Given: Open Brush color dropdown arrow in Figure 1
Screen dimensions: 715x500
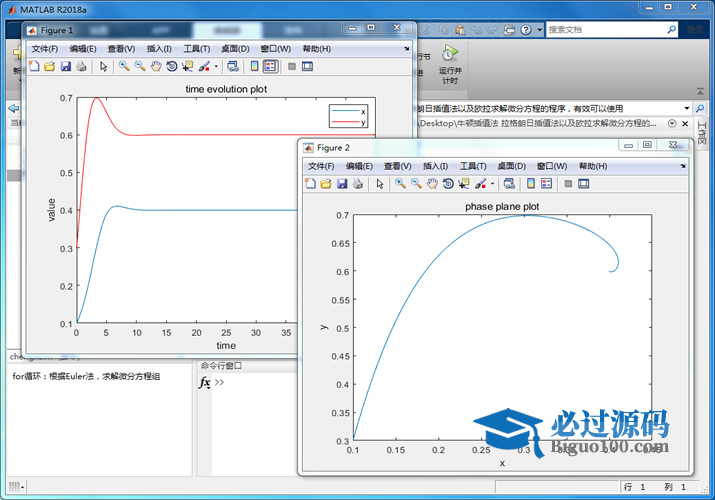Looking at the screenshot, I should click(216, 67).
